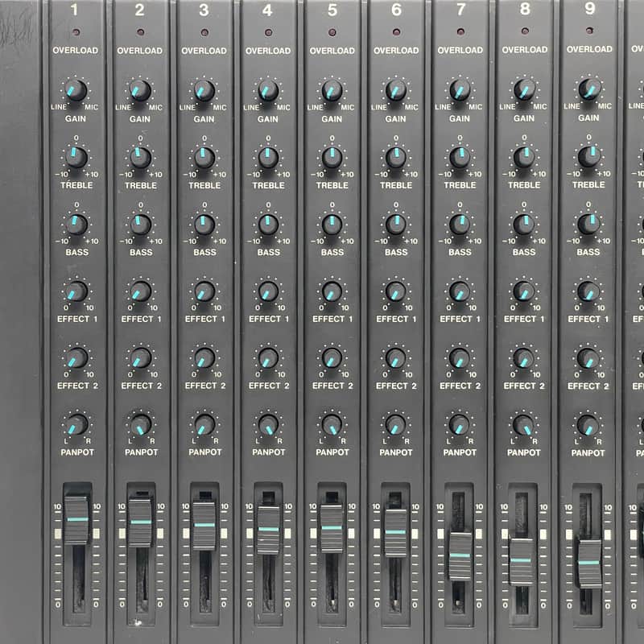Click channel 7 OVERLOAD indicator LED
Image resolution: width=644 pixels, height=644 pixels.
(x=460, y=31)
